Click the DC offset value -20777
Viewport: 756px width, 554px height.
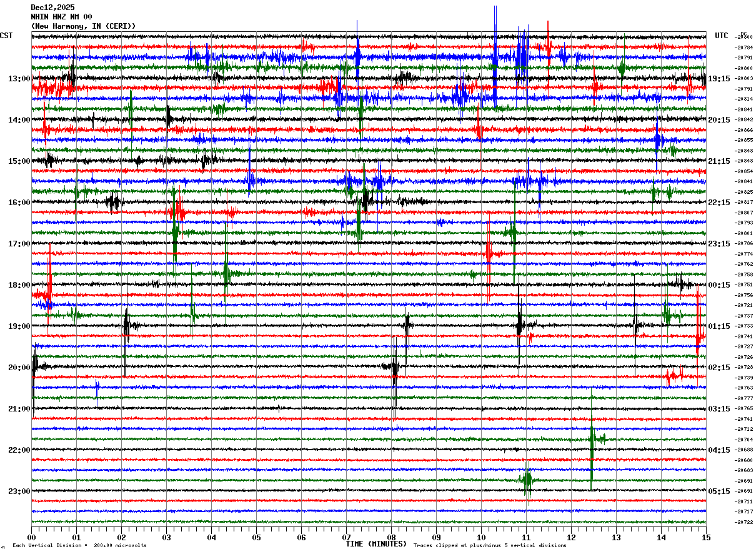744,398
